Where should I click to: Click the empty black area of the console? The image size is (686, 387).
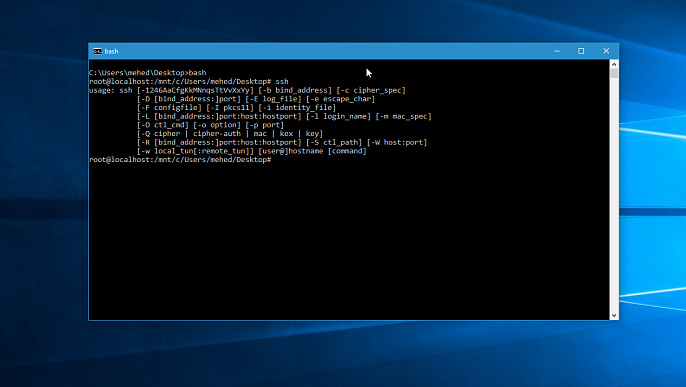[x=349, y=241]
